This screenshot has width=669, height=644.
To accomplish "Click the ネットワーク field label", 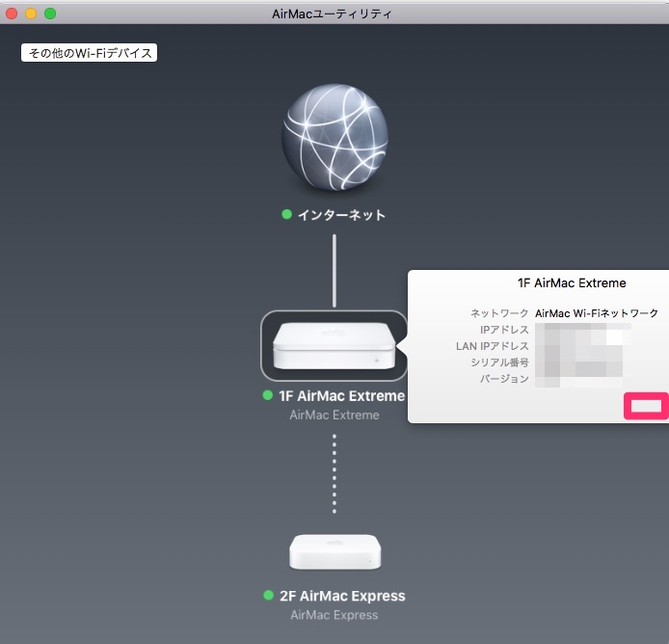I will click(x=499, y=313).
